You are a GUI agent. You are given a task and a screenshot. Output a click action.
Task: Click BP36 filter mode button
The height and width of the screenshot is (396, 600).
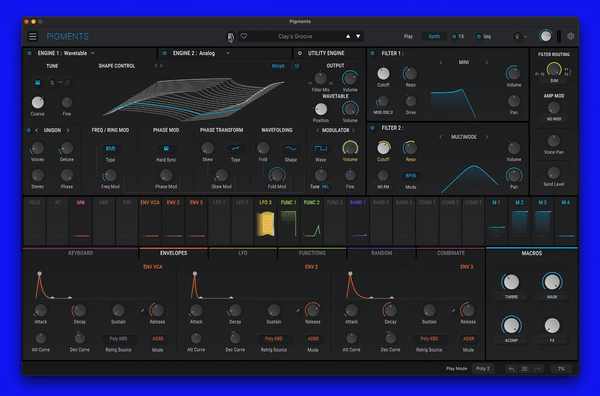pyautogui.click(x=411, y=176)
